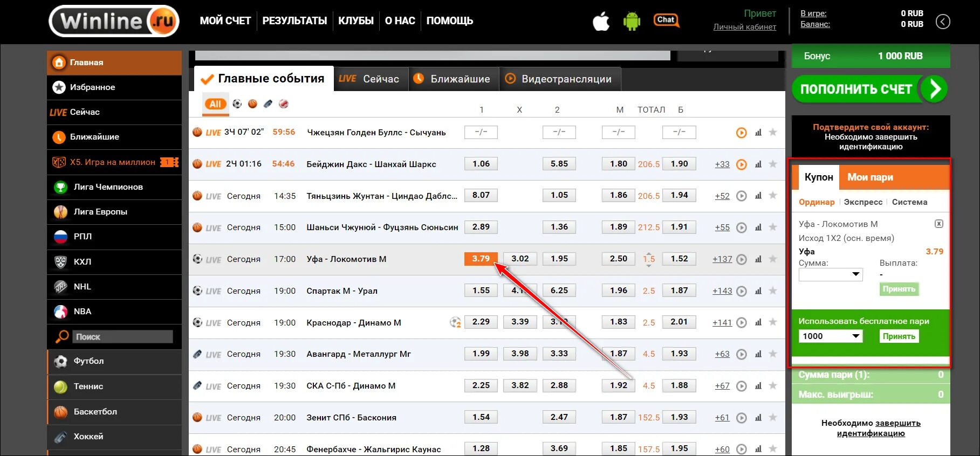Open Лига Чемпионов in sidebar

114,187
